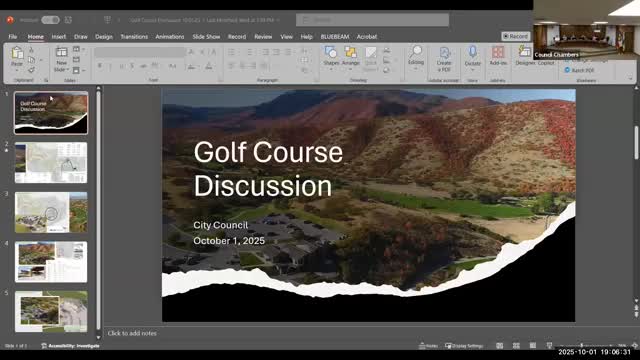Switch to Reading View icon
This screenshot has width=640, height=360.
[x=533, y=346]
